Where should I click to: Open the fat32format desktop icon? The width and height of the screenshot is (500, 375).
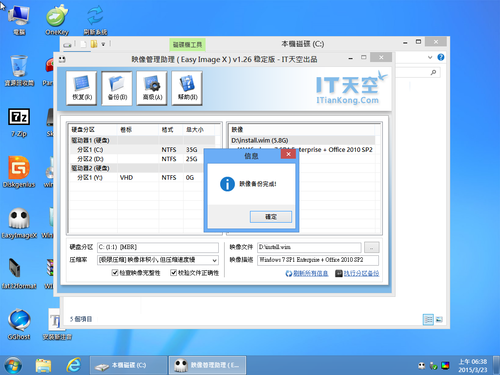point(19,274)
